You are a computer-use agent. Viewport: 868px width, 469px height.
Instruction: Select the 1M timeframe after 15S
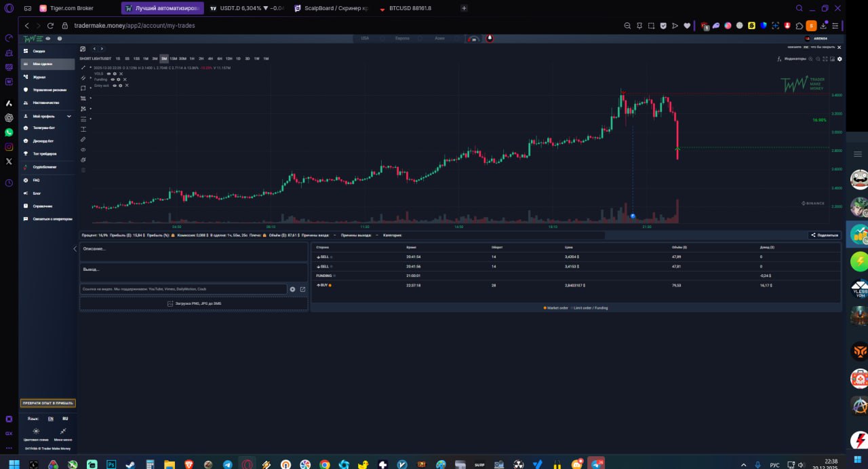[146, 58]
